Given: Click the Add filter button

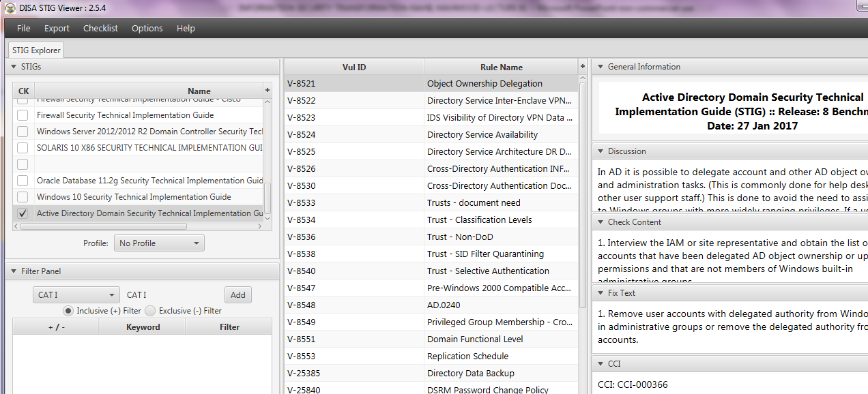Looking at the screenshot, I should (237, 295).
